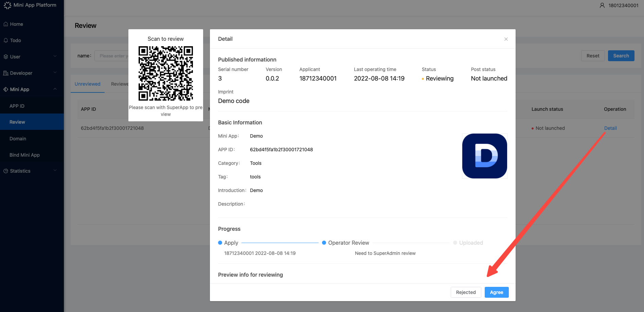Click table cell 62bd4f5fa1b2f30001721048 in list
Viewport: 644px width, 312px height.
112,128
